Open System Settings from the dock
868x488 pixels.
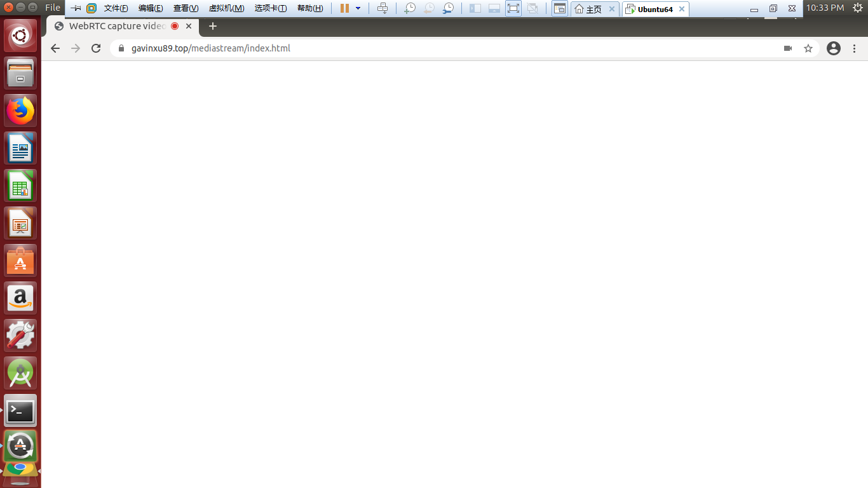pos(21,335)
